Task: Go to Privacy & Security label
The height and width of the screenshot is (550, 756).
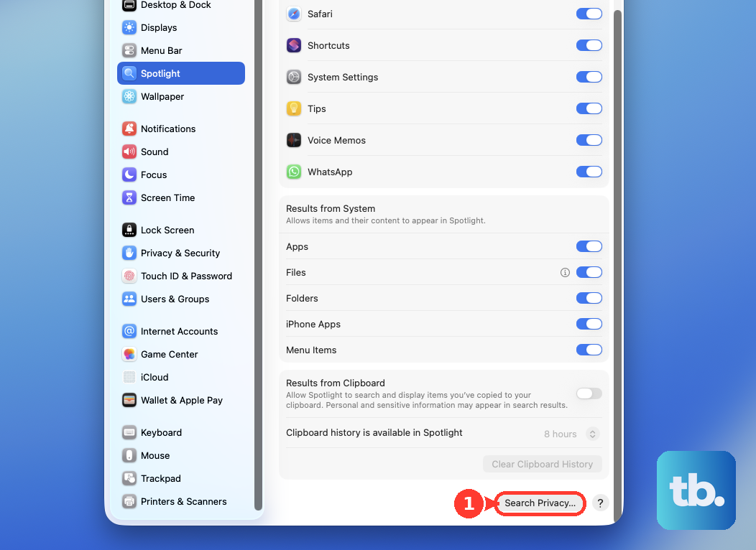Action: coord(180,253)
